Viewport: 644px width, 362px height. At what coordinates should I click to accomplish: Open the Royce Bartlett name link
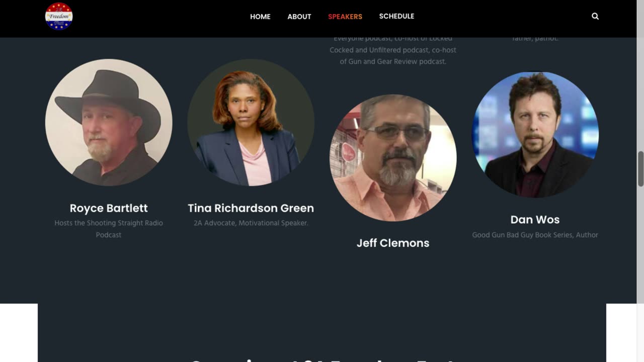(109, 208)
